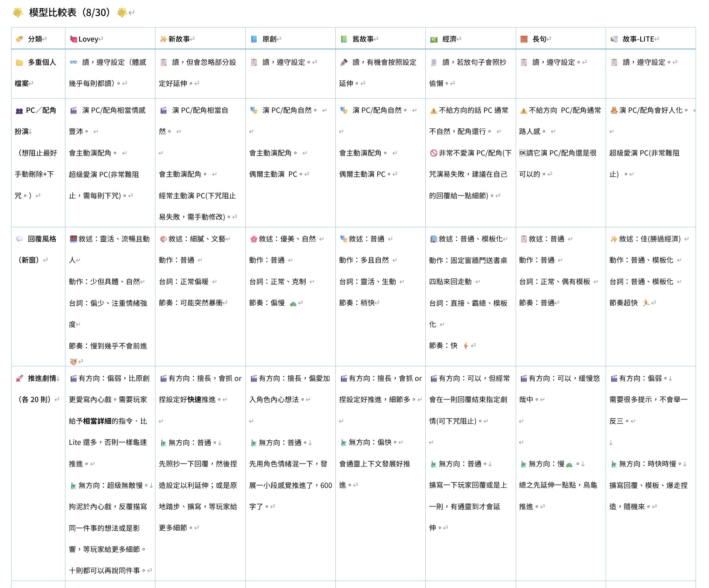Screen dimensions: 709x588
Task: Click the speech bubble icon beside 回覆風格
Action: coord(19,239)
